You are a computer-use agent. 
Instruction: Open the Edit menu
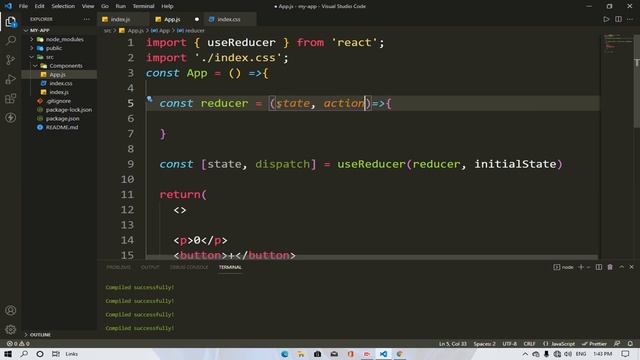[40, 6]
